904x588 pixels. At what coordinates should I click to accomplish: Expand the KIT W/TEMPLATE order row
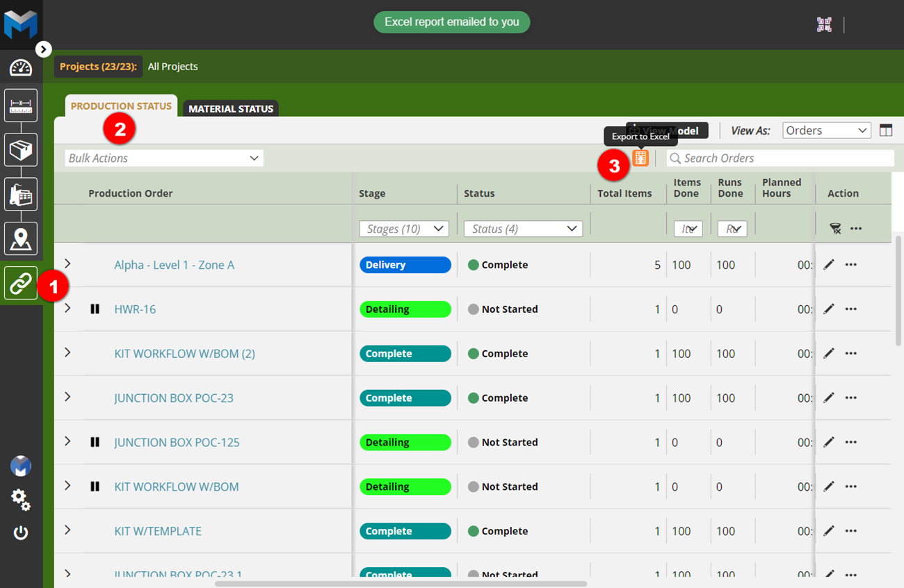point(67,530)
